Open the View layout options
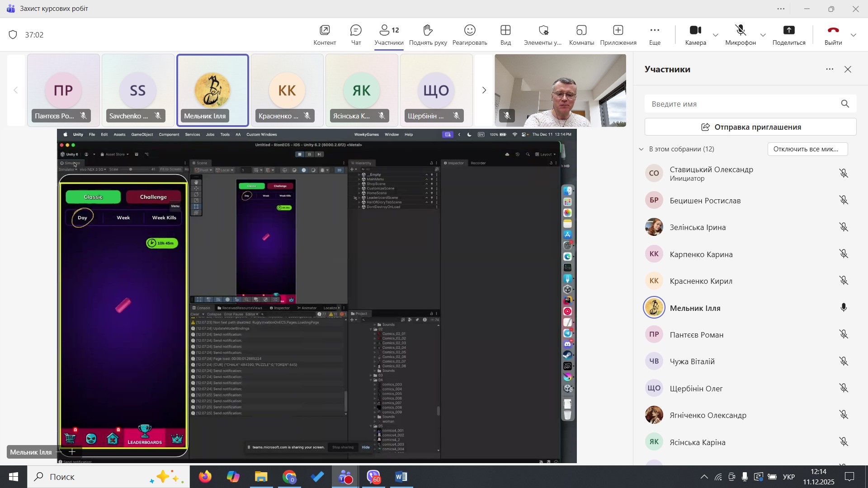This screenshot has height=488, width=868. (505, 35)
